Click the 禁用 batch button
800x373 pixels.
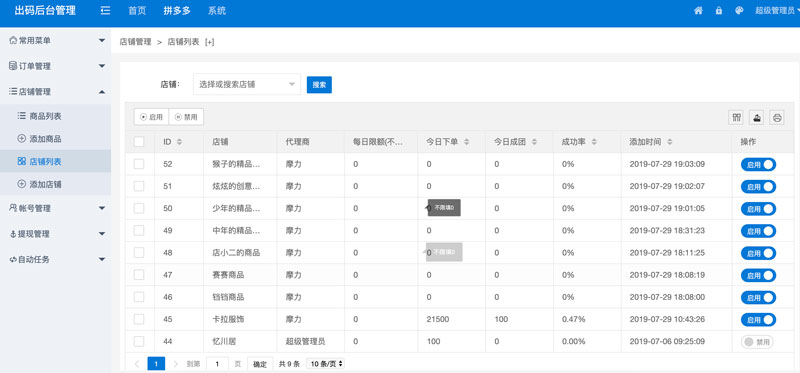(186, 117)
